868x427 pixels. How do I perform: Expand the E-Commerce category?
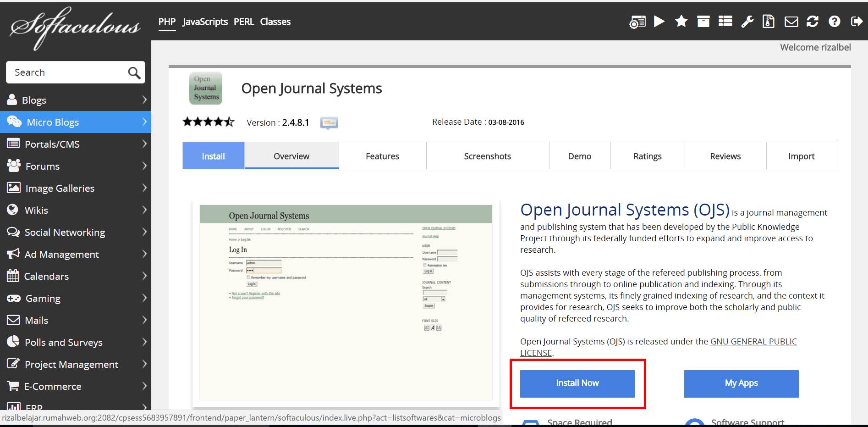click(x=76, y=386)
